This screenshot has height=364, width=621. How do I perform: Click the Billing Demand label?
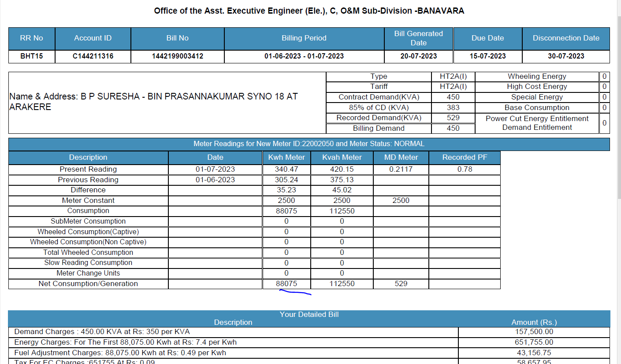click(x=379, y=129)
